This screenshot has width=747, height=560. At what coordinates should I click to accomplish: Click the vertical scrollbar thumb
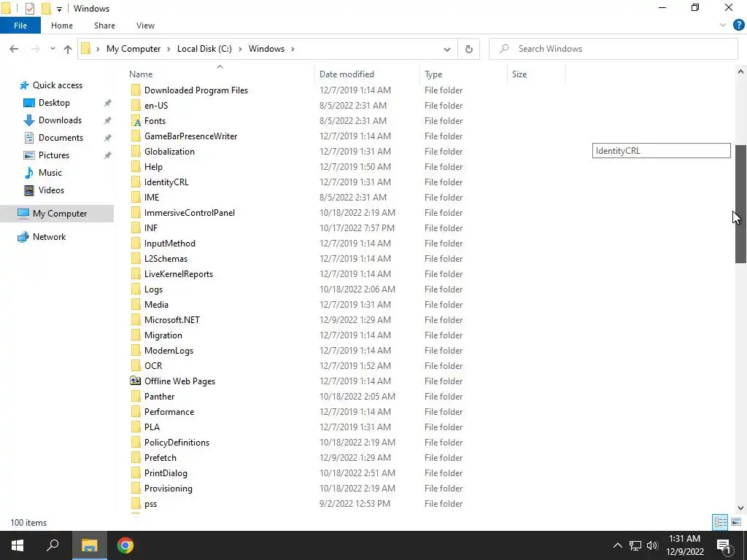click(740, 204)
